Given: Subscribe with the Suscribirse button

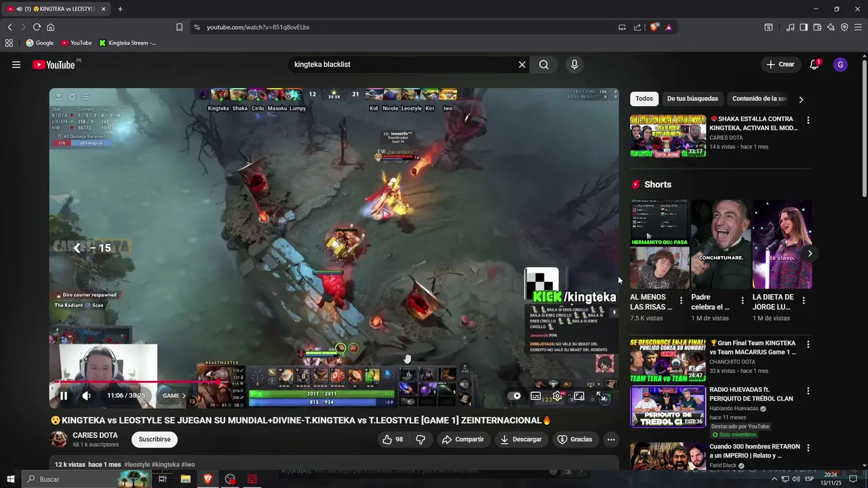Looking at the screenshot, I should point(155,439).
